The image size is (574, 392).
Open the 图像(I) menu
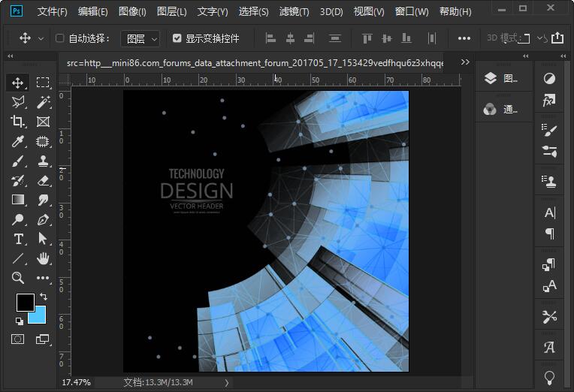coord(132,12)
